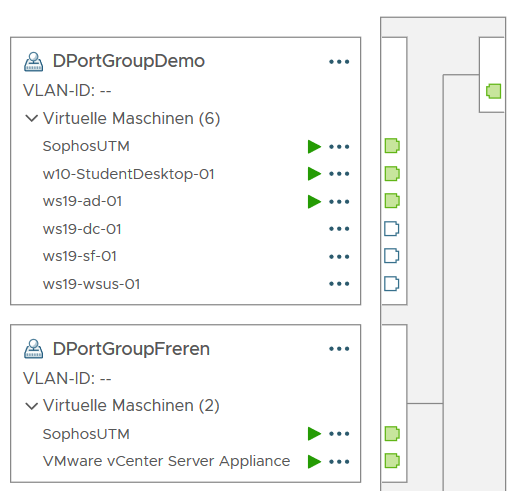Click the SophosUTM play icon in DPortGroupFreren

(x=314, y=434)
